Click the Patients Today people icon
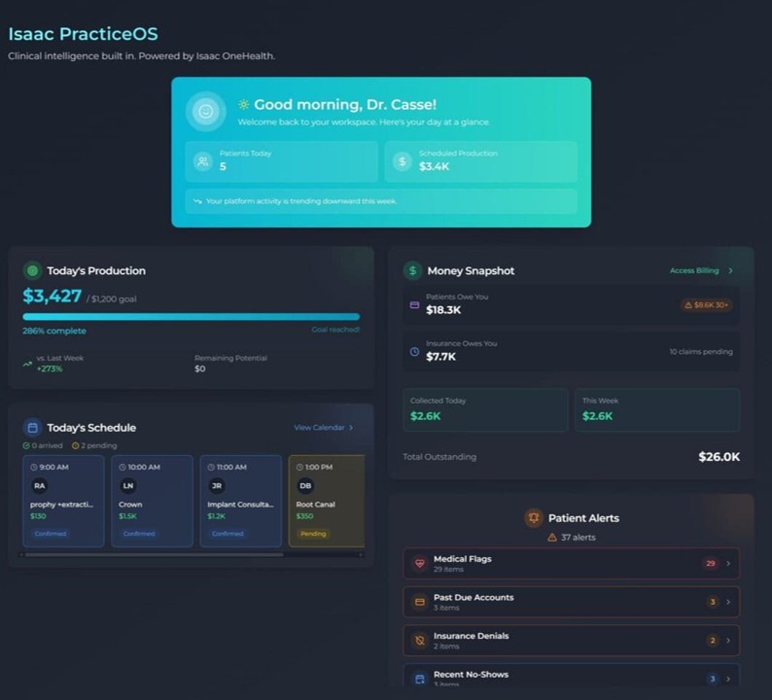The width and height of the screenshot is (772, 700). point(202,161)
